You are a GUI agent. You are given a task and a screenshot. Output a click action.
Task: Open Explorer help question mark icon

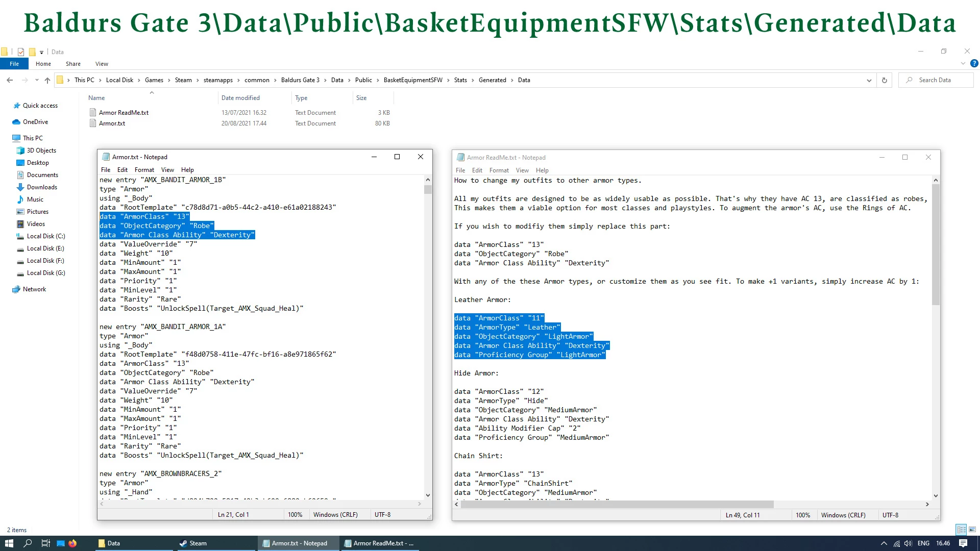(x=974, y=64)
